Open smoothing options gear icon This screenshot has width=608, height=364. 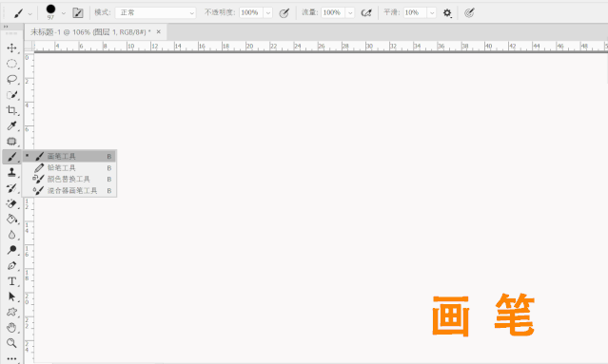pyautogui.click(x=447, y=12)
